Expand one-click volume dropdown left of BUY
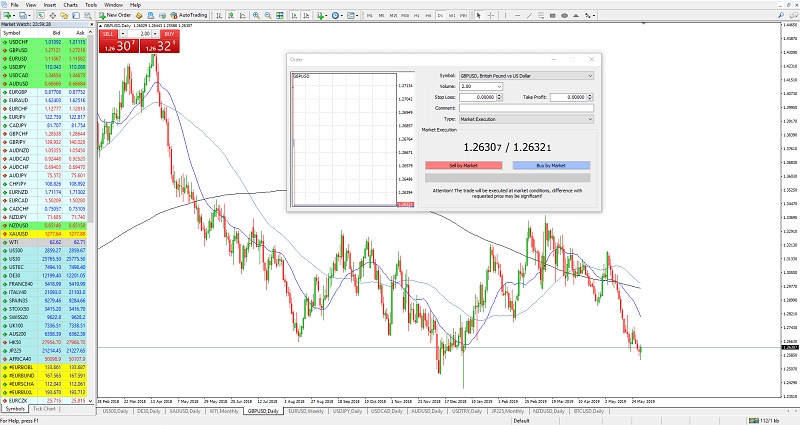This screenshot has height=425, width=800. pyautogui.click(x=155, y=34)
